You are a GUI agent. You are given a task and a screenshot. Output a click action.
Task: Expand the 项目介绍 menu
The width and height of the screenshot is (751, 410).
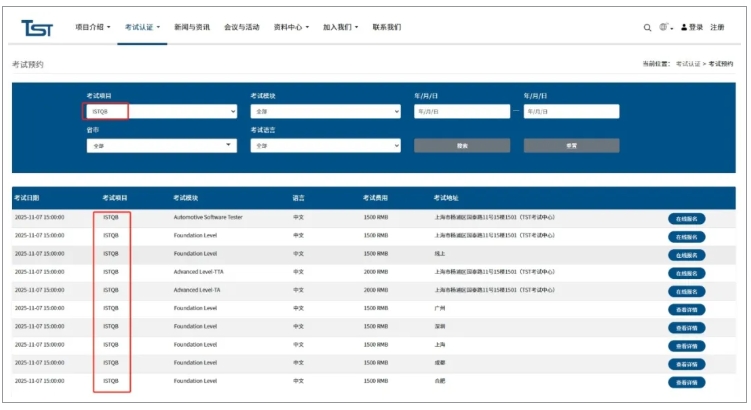(x=93, y=28)
